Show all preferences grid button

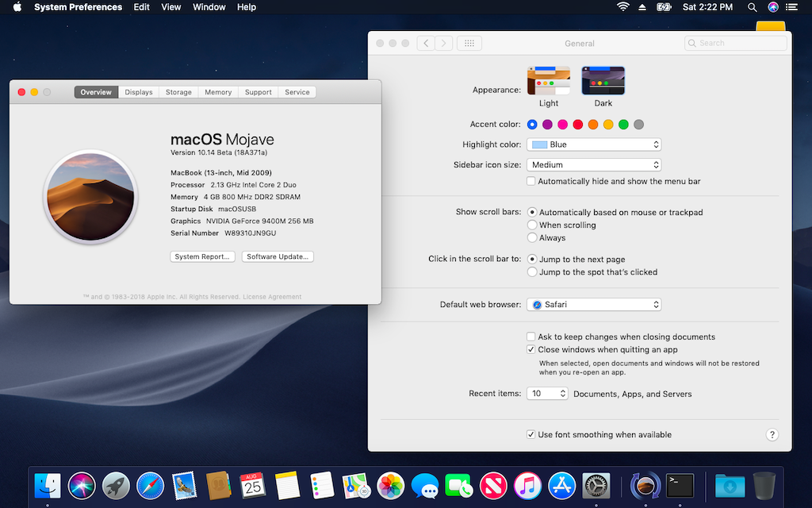tap(469, 43)
